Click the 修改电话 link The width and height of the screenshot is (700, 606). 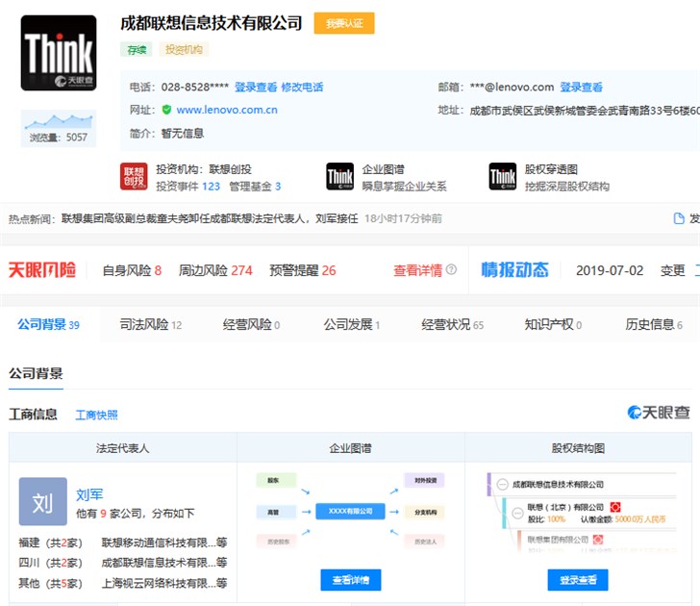302,87
